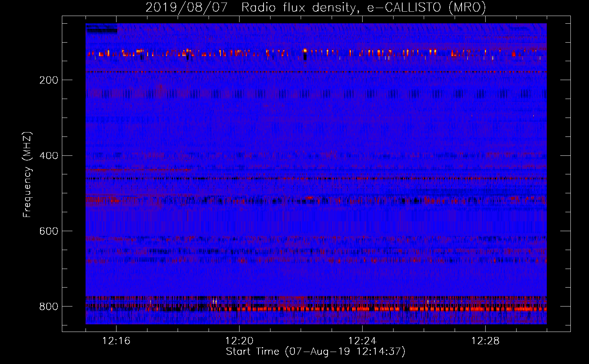Click the 12:20 time tick label

click(x=239, y=341)
